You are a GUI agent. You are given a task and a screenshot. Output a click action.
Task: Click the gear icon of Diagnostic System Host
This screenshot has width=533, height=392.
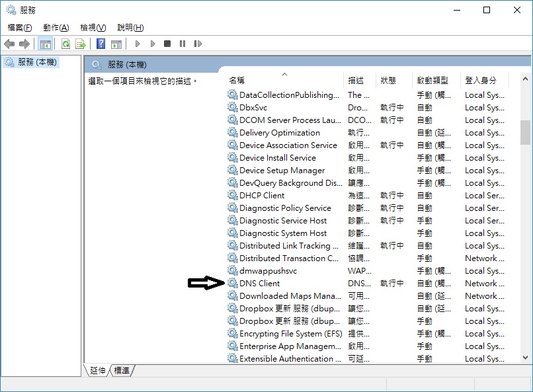pos(233,233)
